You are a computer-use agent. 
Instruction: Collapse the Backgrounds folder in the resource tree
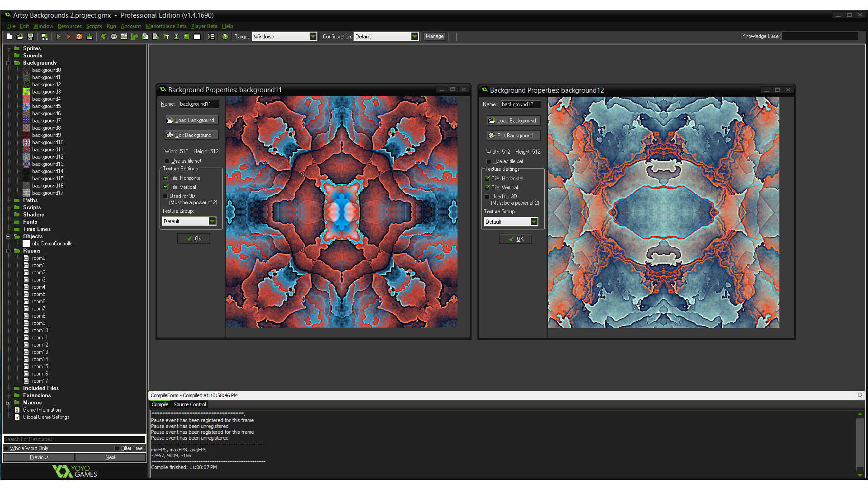[8, 63]
